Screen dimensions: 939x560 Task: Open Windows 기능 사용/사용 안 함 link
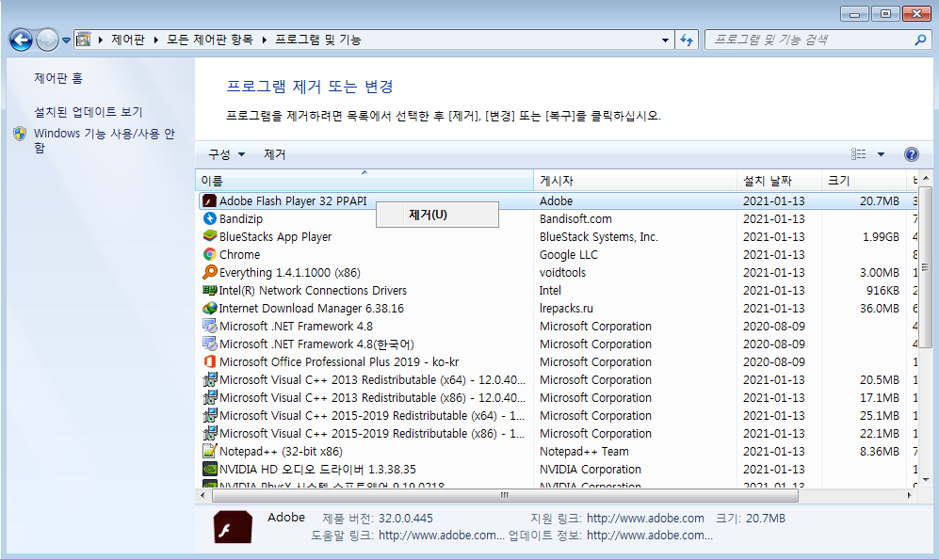tap(105, 140)
